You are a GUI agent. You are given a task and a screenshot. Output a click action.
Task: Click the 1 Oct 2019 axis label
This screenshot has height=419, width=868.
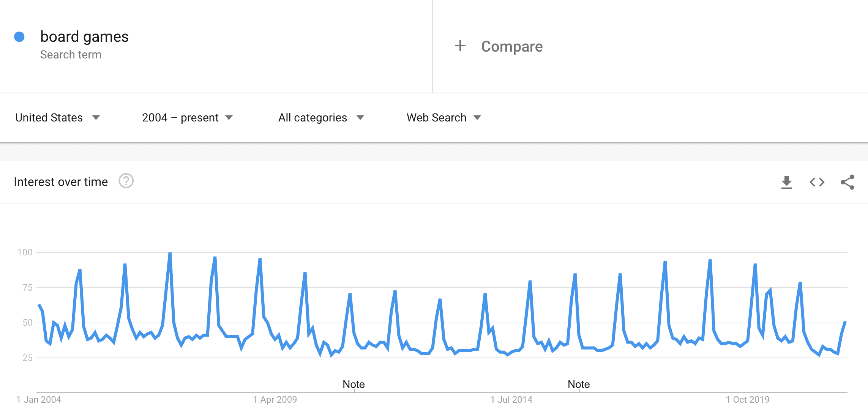pyautogui.click(x=748, y=400)
